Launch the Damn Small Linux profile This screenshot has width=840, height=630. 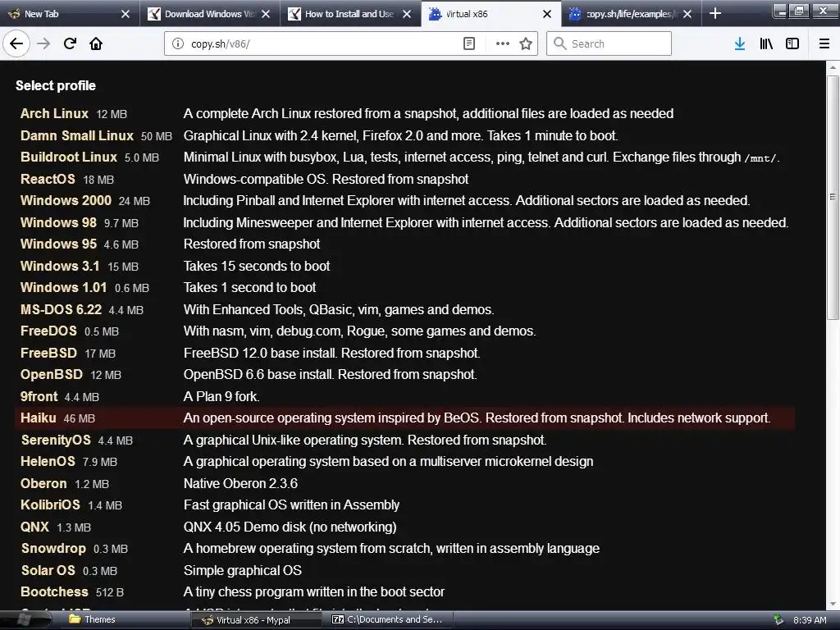(x=76, y=135)
